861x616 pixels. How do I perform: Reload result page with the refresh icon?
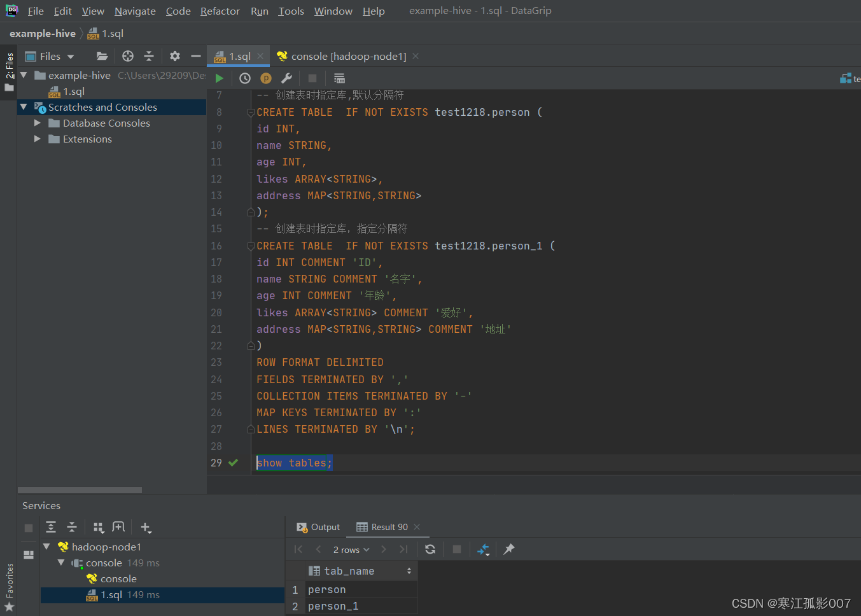pyautogui.click(x=430, y=549)
